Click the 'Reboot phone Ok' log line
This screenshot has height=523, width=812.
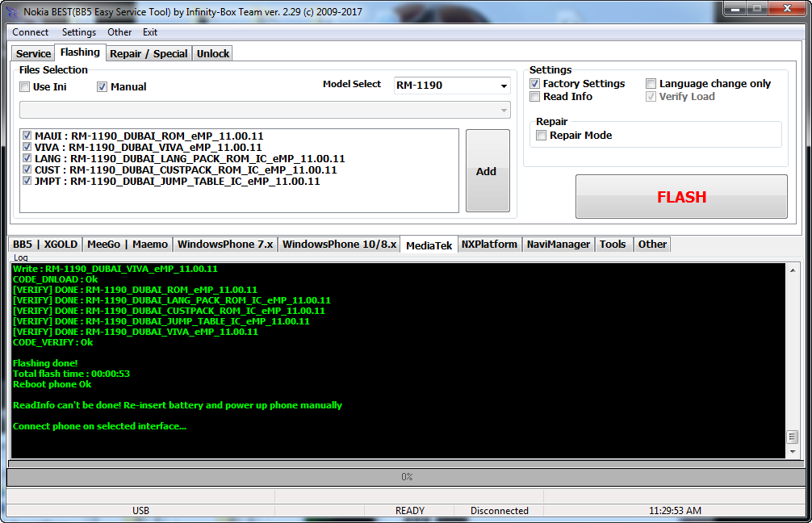(52, 384)
